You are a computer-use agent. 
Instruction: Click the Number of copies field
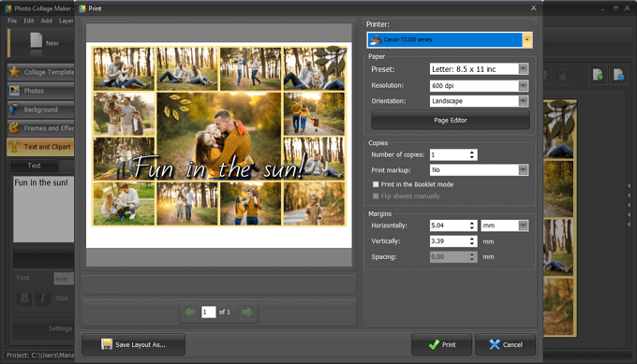[450, 154]
